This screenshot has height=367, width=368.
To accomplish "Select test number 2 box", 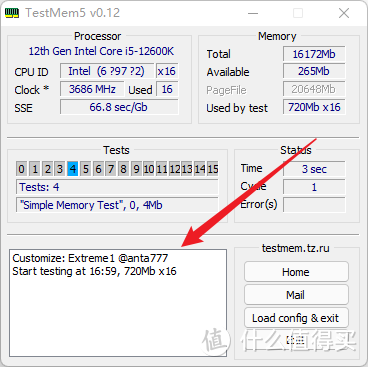I will 47,169.
